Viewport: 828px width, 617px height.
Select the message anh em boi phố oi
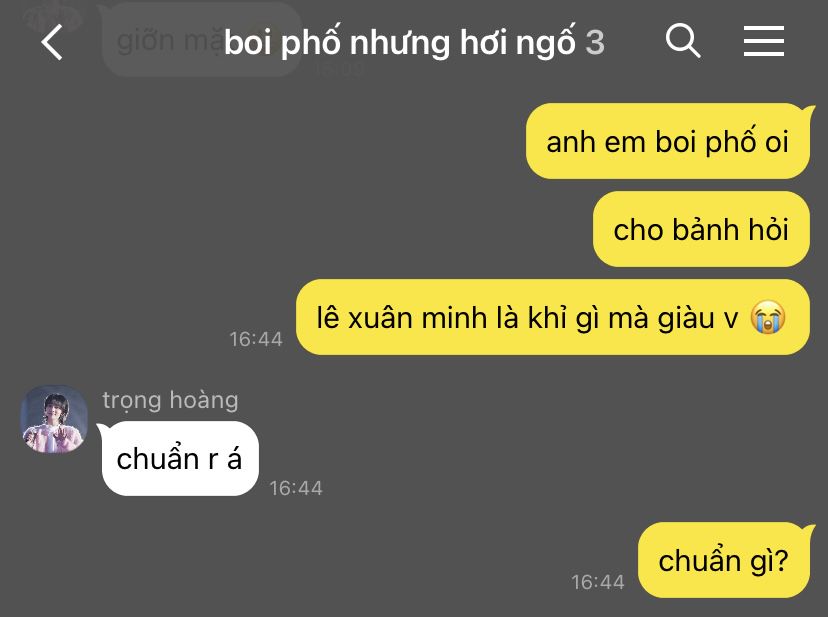[667, 141]
